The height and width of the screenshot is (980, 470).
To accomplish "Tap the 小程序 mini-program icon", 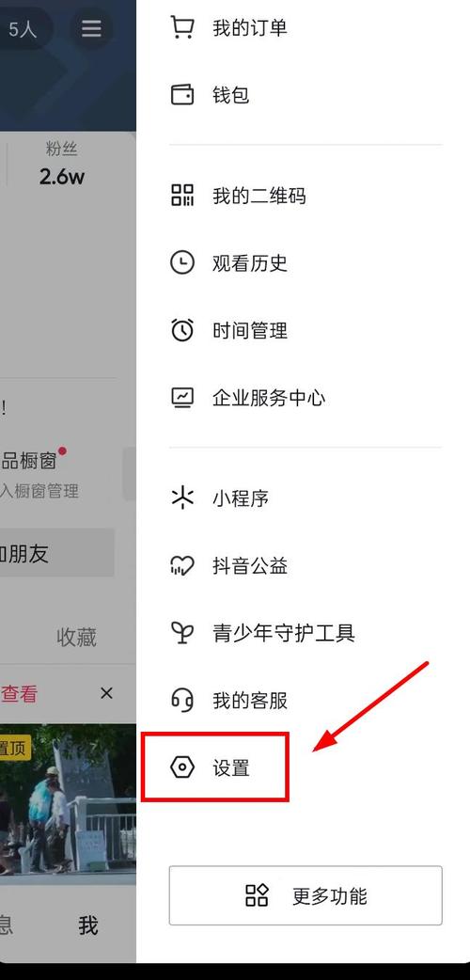I will click(182, 498).
